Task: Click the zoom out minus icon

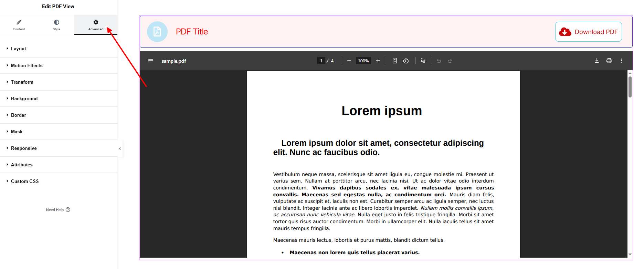Action: (x=349, y=61)
